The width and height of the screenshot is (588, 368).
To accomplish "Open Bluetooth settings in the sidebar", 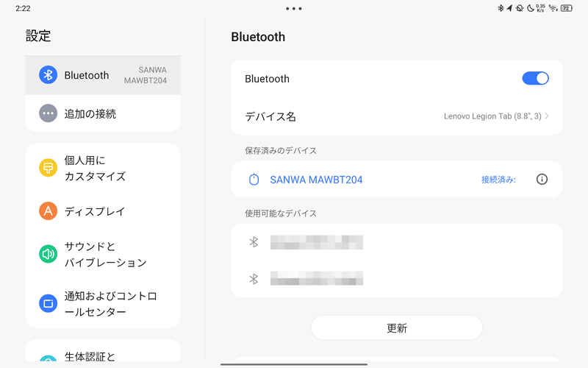I will [103, 75].
